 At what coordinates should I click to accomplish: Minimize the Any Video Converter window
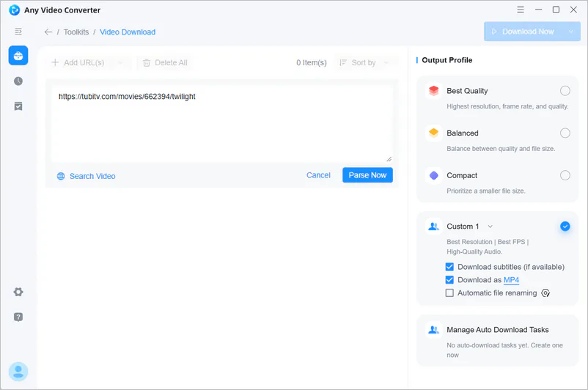pyautogui.click(x=538, y=10)
